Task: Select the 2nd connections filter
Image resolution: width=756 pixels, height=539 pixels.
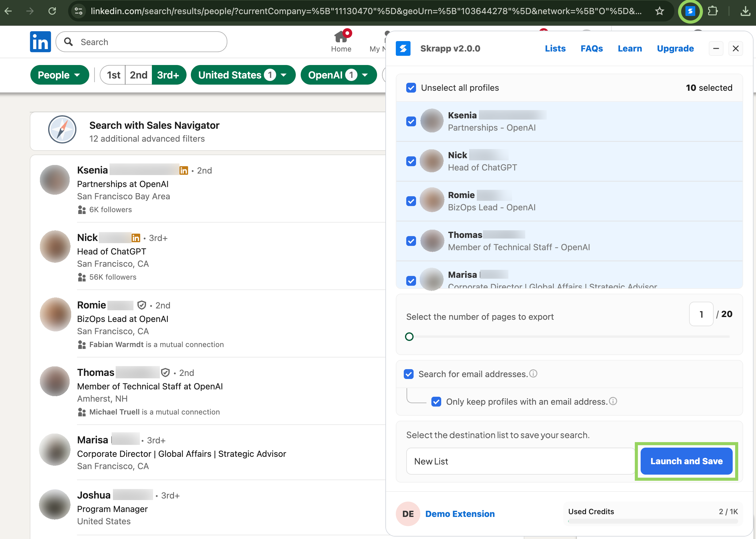Action: pyautogui.click(x=138, y=75)
